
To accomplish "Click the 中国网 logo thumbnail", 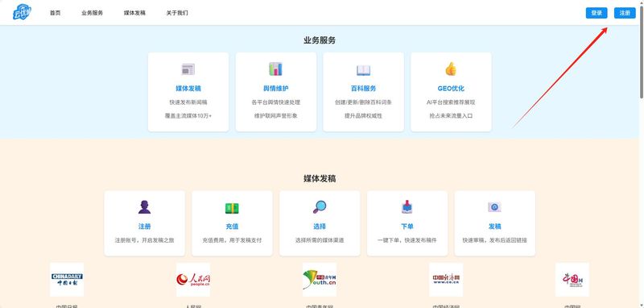I will [x=572, y=280].
